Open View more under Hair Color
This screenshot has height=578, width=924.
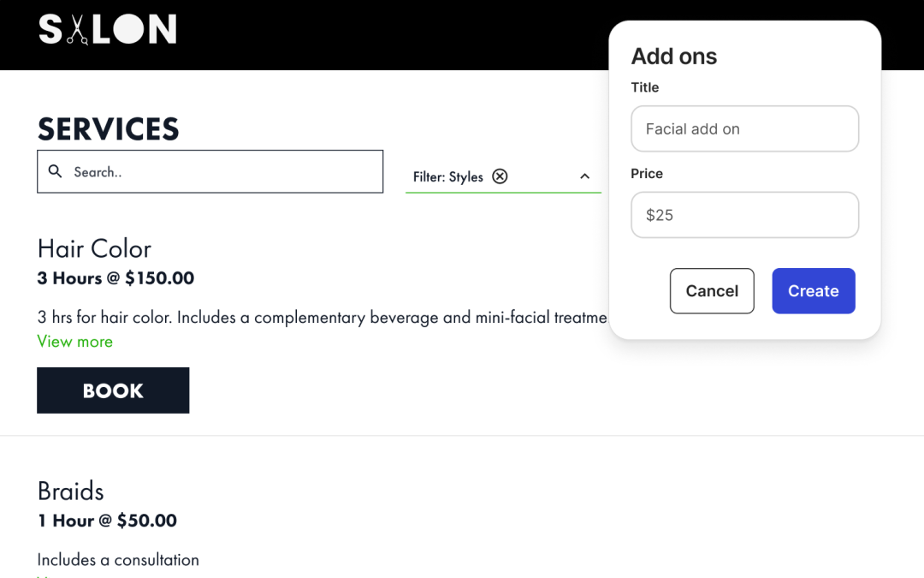(75, 342)
